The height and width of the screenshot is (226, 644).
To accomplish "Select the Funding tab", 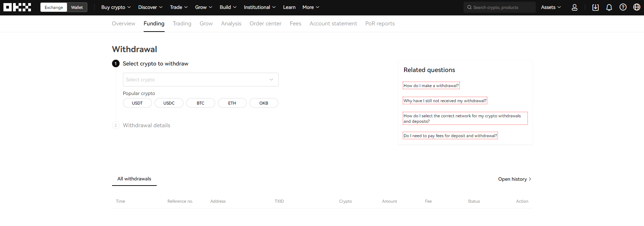I will (154, 24).
